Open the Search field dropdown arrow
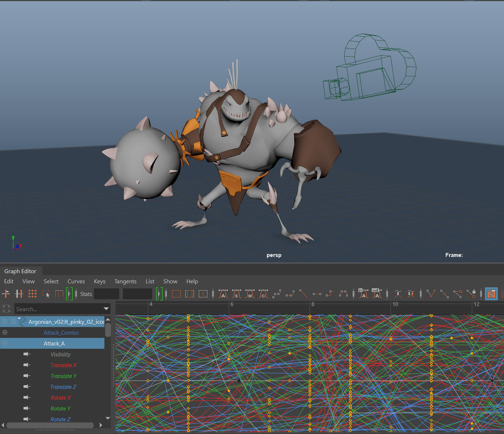 tap(106, 309)
